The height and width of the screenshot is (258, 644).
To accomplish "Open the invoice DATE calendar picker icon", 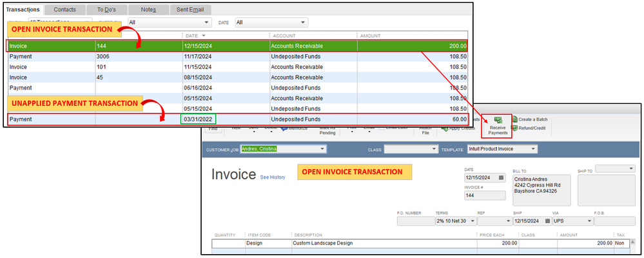I will tap(501, 178).
